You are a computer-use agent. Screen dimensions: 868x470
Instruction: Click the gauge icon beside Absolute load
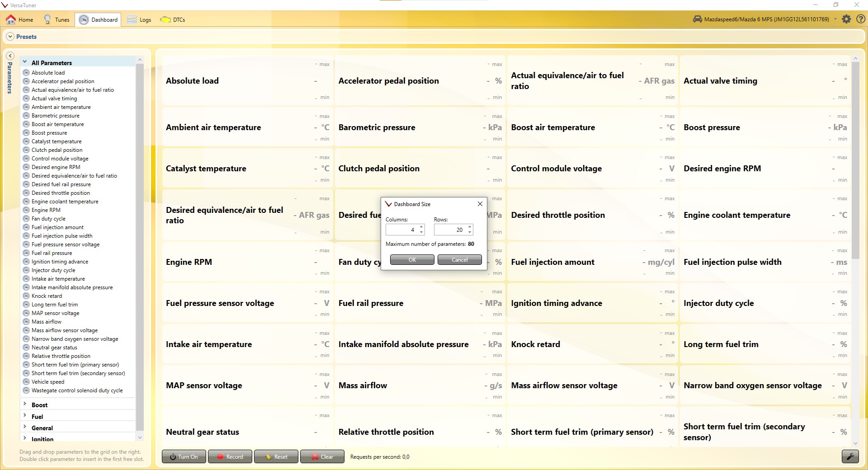point(26,72)
